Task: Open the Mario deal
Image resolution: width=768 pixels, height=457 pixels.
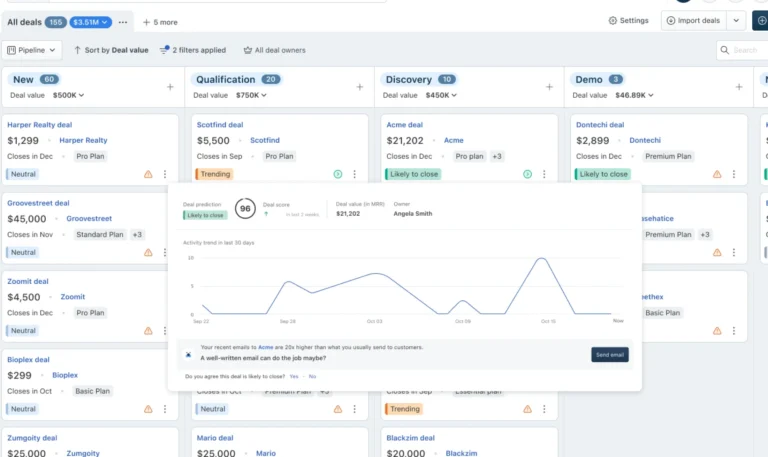Action: click(215, 438)
